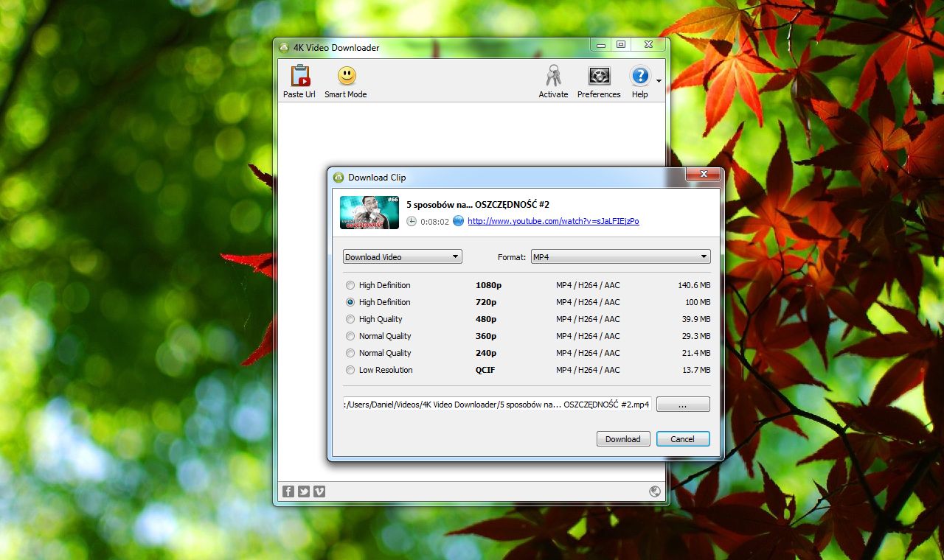
Task: Open the YouTube watch URL link
Action: click(x=553, y=221)
